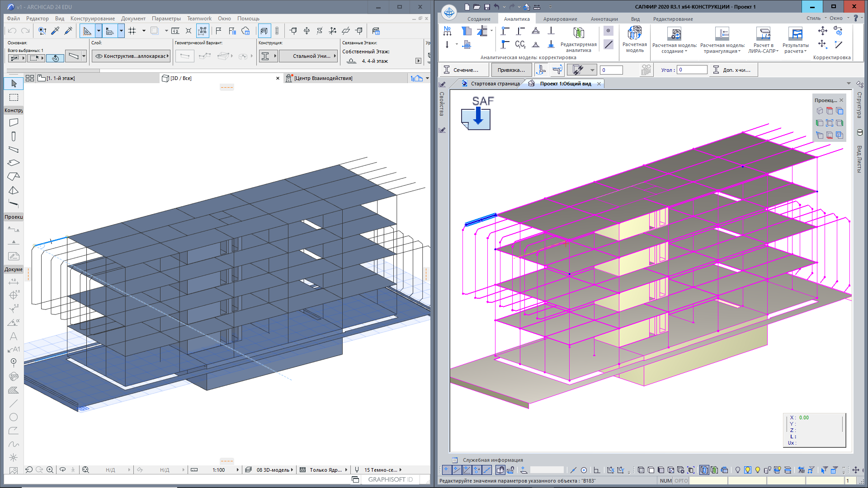Click the Расчет в ЛИРА-САПР icon

763,34
